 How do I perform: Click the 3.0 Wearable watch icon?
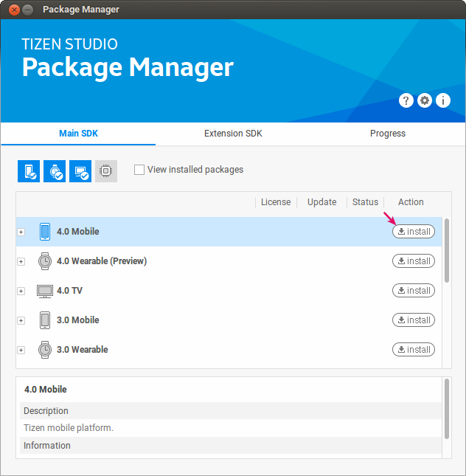pos(45,350)
